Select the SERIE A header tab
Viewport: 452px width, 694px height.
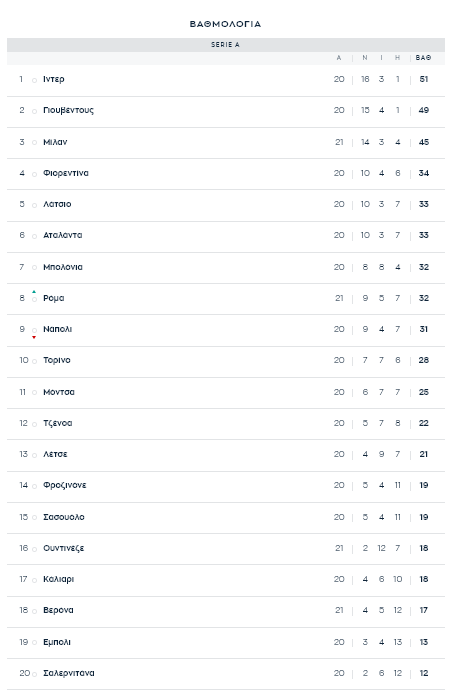[226, 45]
